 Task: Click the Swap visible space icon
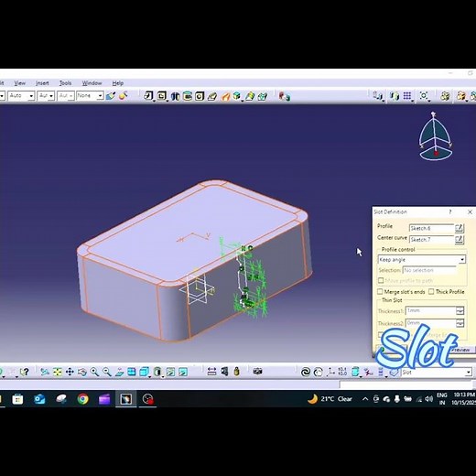click(183, 372)
